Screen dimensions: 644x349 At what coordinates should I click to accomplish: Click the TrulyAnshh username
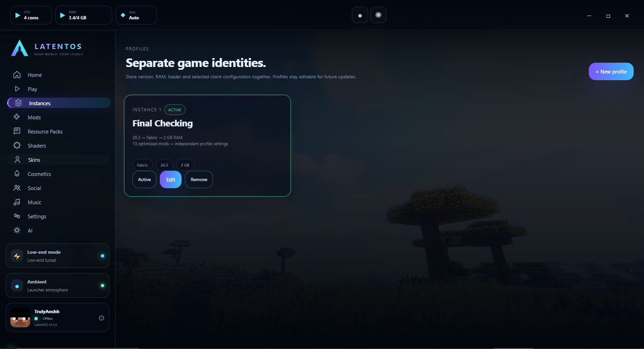pyautogui.click(x=47, y=311)
